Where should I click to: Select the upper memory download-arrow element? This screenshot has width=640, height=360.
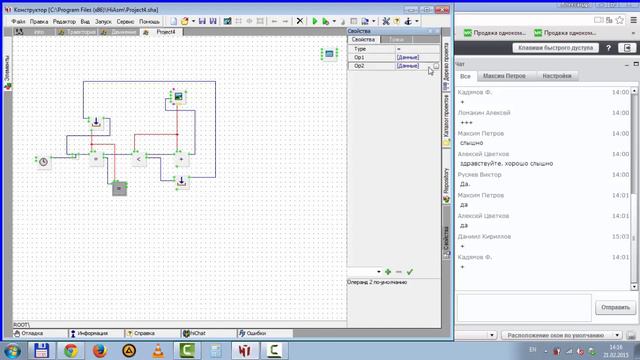(x=96, y=122)
